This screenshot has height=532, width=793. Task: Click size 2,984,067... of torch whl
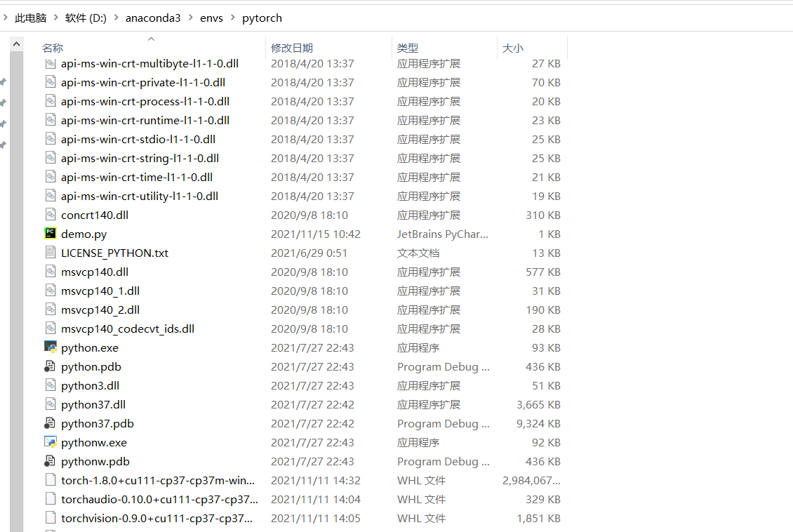pos(531,481)
